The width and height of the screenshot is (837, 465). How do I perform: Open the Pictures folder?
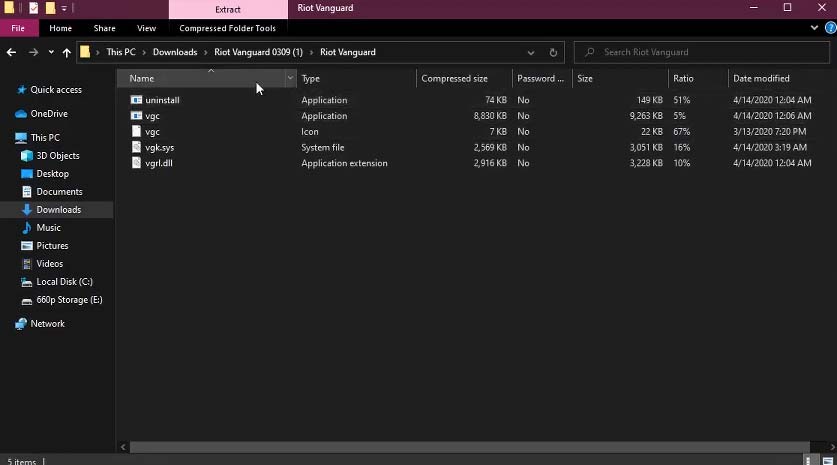click(52, 246)
